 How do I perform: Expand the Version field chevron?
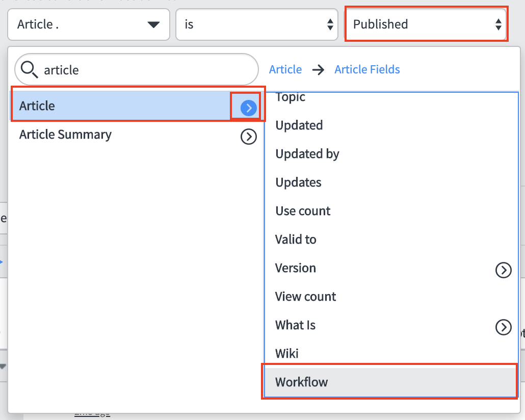click(x=503, y=270)
